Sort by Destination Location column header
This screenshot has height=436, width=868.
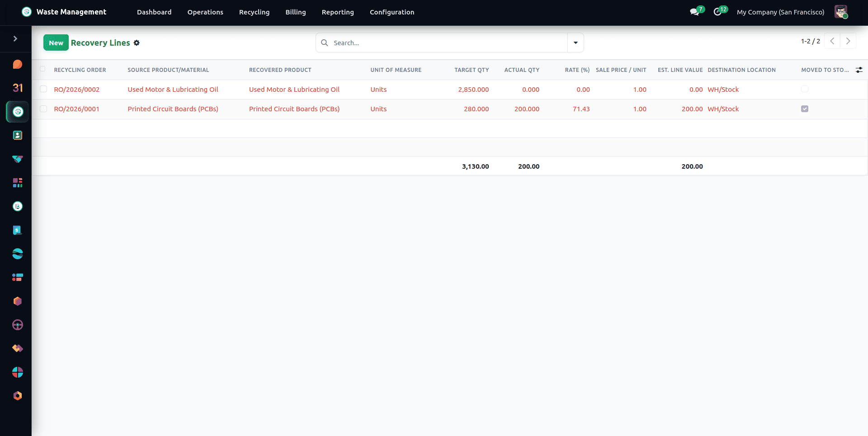(741, 70)
